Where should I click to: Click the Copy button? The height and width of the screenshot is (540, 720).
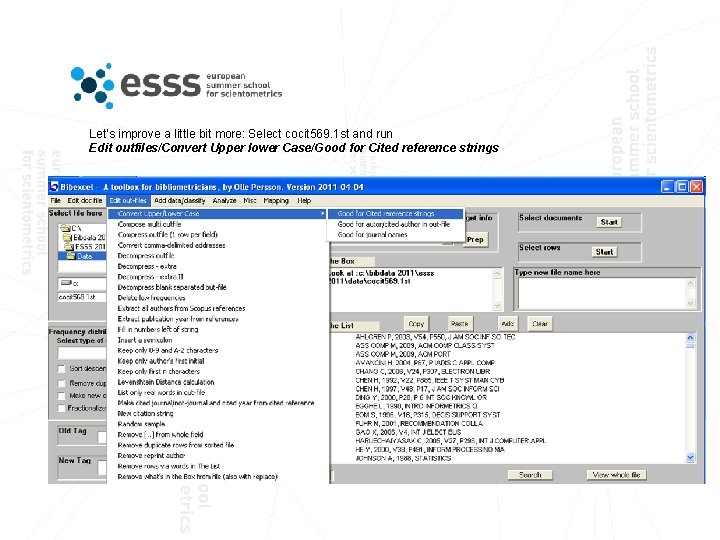click(x=416, y=324)
